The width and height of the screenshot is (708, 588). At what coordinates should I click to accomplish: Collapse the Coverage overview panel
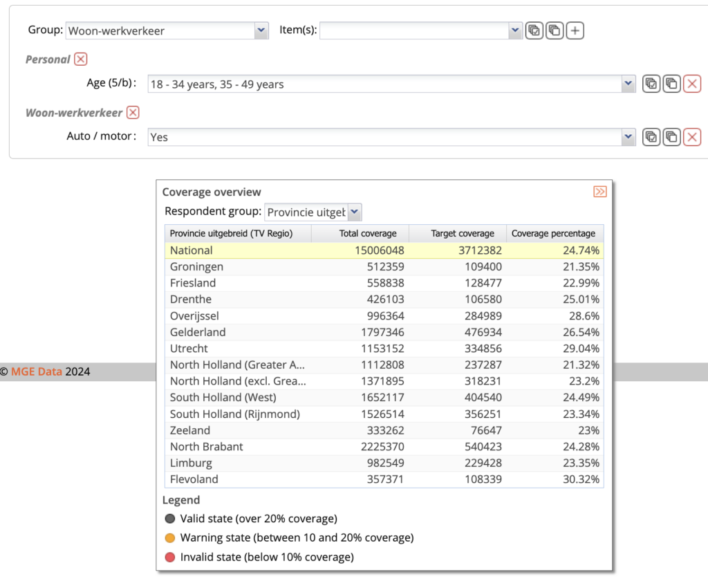[599, 192]
